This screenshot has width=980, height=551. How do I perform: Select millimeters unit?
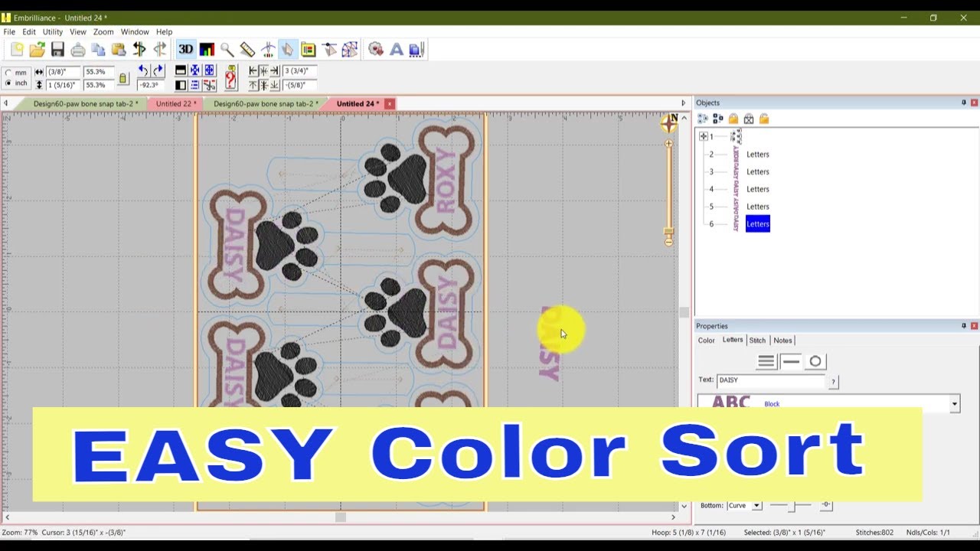pyautogui.click(x=8, y=73)
